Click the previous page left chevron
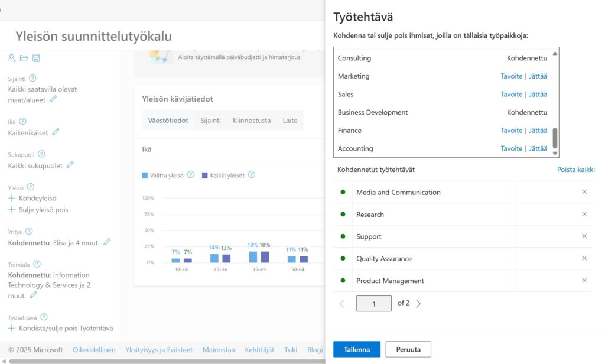 [341, 303]
